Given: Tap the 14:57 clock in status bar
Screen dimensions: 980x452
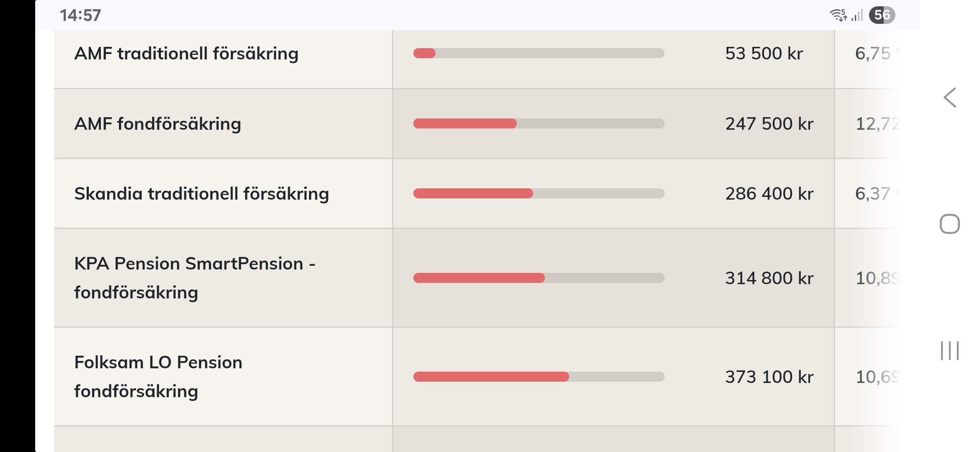Looking at the screenshot, I should pyautogui.click(x=80, y=15).
